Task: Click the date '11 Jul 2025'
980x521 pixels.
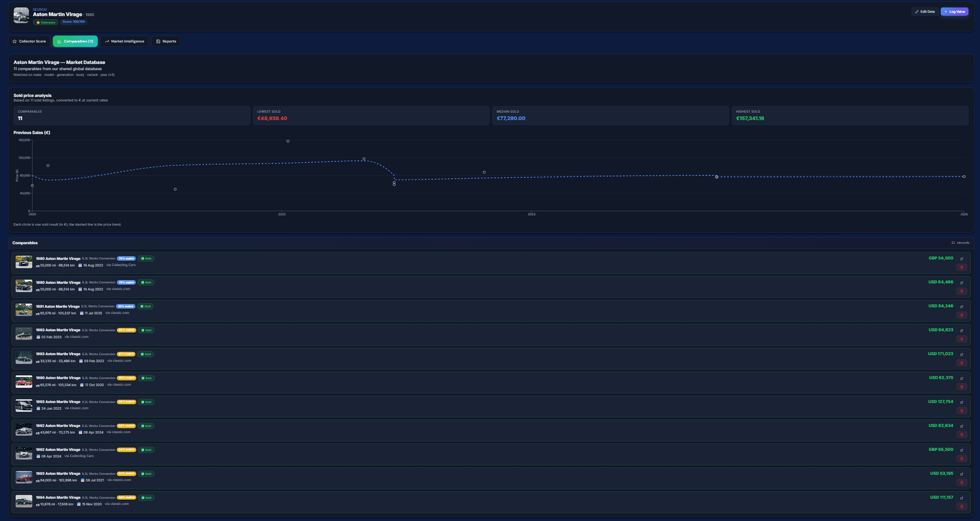Action: click(93, 313)
